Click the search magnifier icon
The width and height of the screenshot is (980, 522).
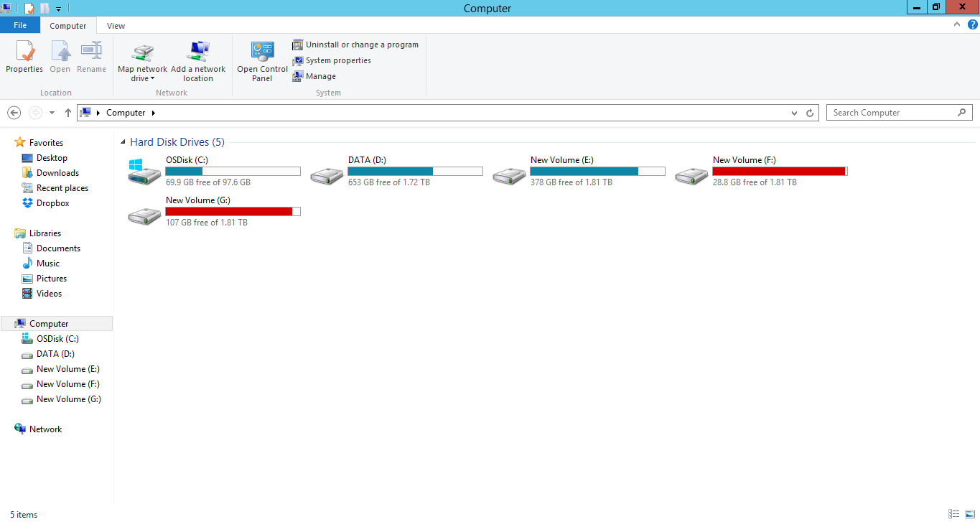pyautogui.click(x=962, y=113)
